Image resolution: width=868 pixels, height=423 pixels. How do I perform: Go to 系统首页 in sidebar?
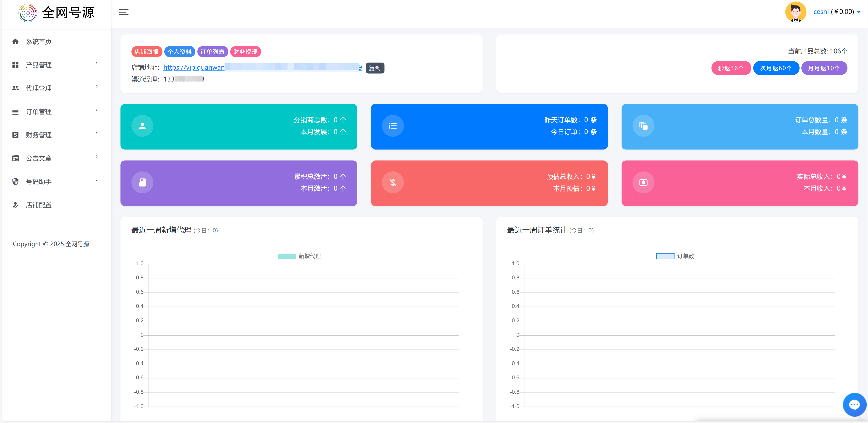[x=39, y=42]
